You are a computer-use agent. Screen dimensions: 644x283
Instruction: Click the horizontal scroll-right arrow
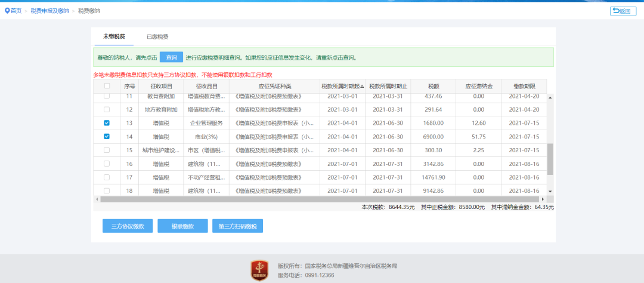[x=542, y=199]
